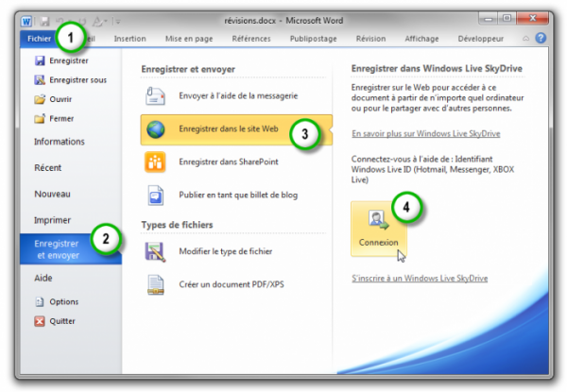Switch to the Développeur tab
The image size is (567, 392).
(x=481, y=39)
